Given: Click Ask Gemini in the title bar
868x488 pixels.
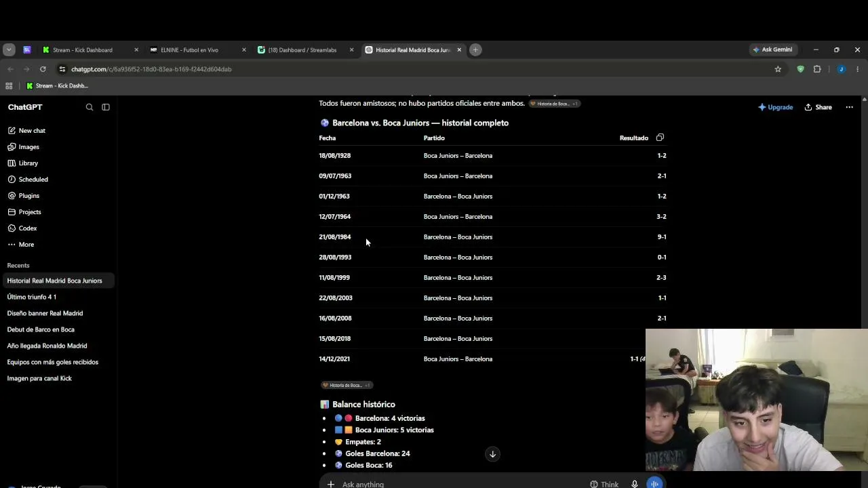Looking at the screenshot, I should (772, 49).
